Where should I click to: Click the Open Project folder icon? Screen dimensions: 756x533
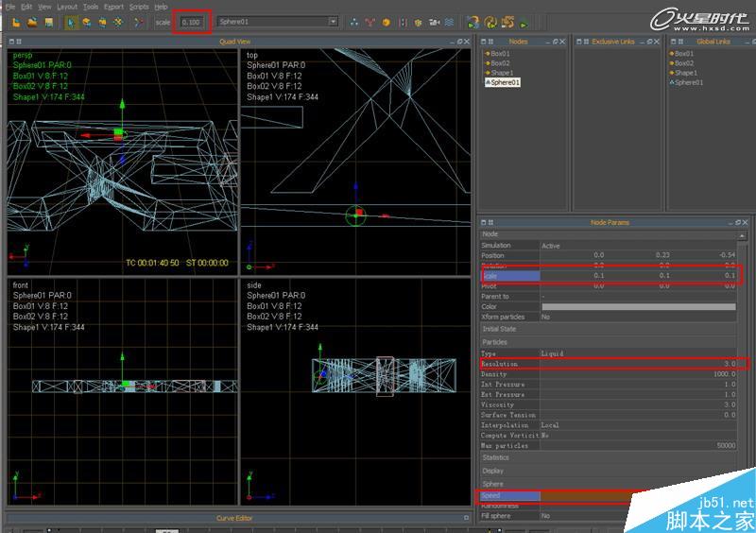coord(33,21)
